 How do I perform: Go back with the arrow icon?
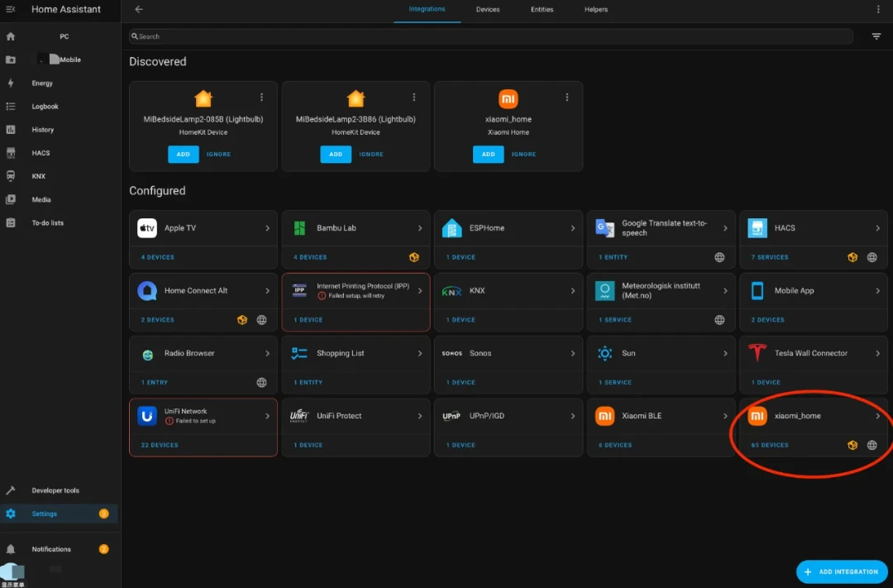tap(139, 9)
